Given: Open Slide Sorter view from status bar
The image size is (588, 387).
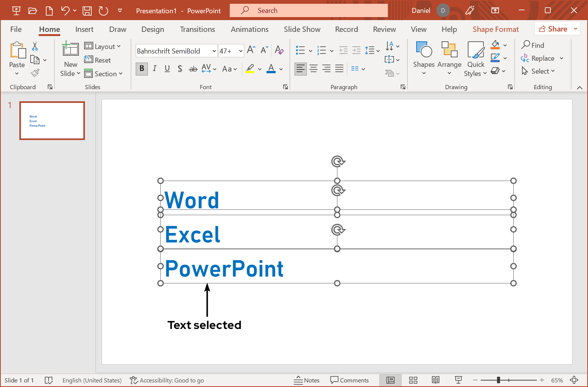Looking at the screenshot, I should click(413, 380).
